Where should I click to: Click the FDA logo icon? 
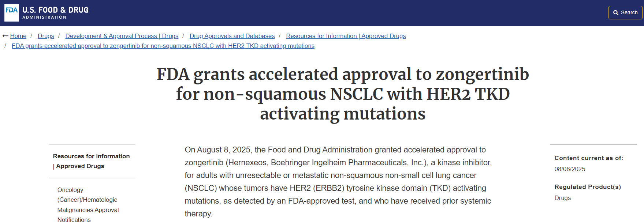coord(12,12)
